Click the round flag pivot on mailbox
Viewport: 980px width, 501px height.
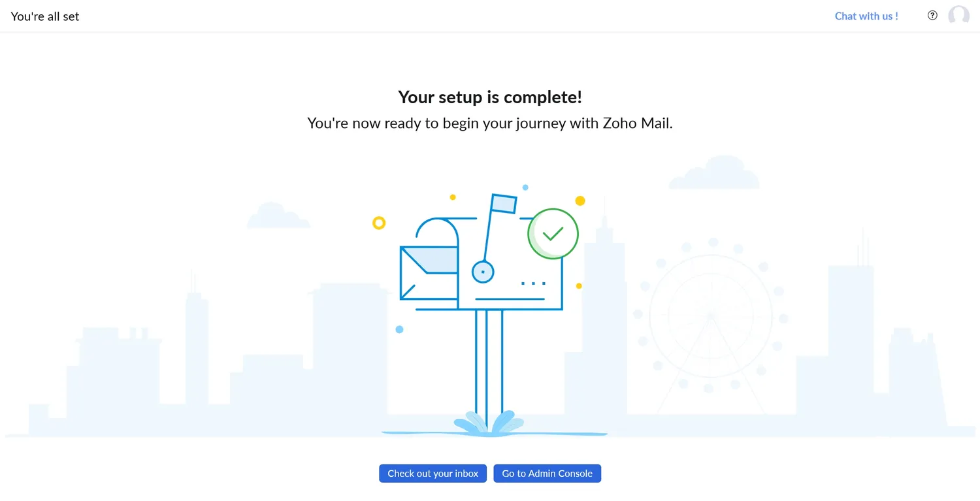coord(483,272)
